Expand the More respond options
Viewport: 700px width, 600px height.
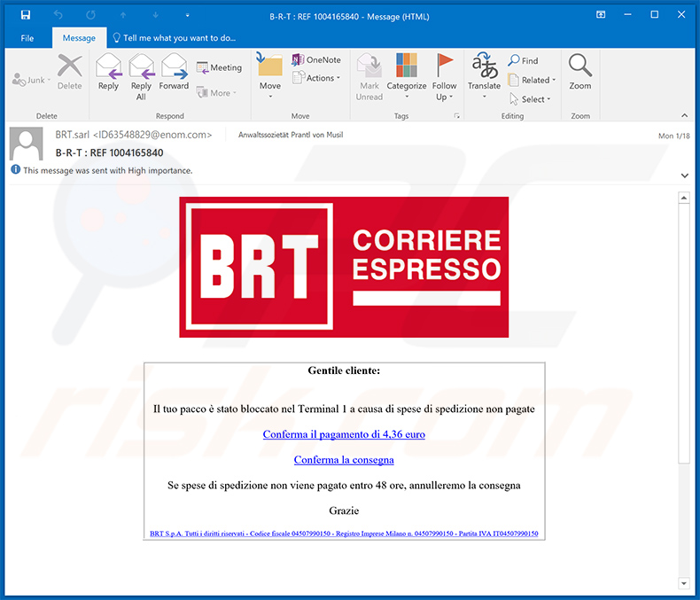(x=216, y=93)
